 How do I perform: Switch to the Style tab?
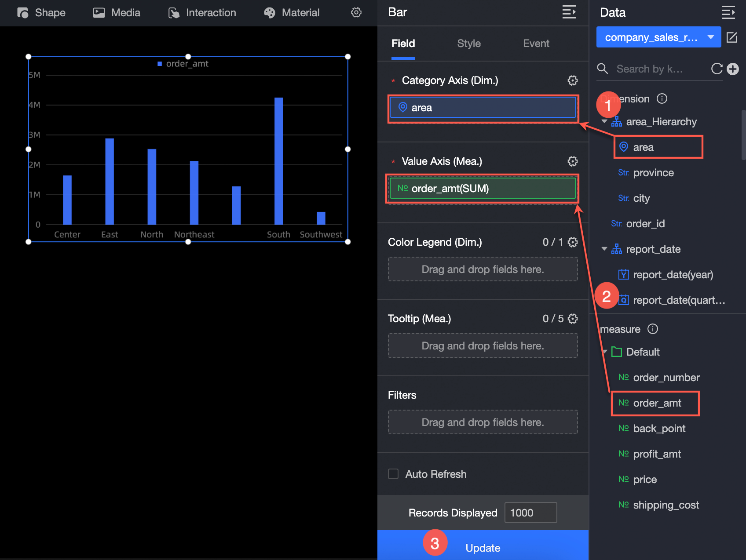click(x=469, y=44)
